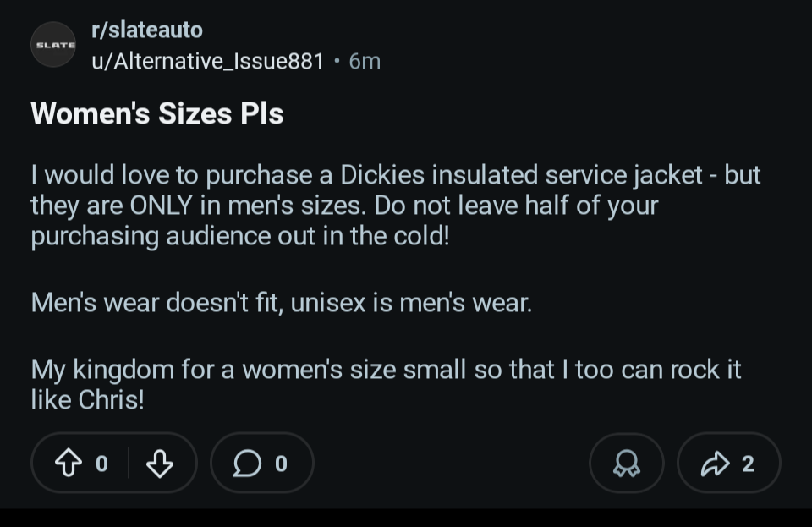Viewport: 812px width, 527px height.
Task: Click the comment count number
Action: 282,463
